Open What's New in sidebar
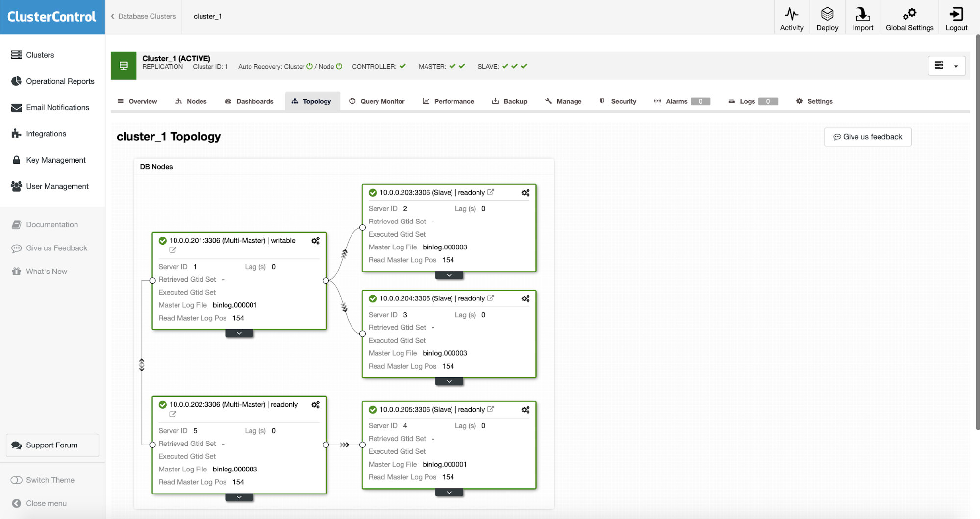Screen dimensions: 980x519 pyautogui.click(x=39, y=272)
